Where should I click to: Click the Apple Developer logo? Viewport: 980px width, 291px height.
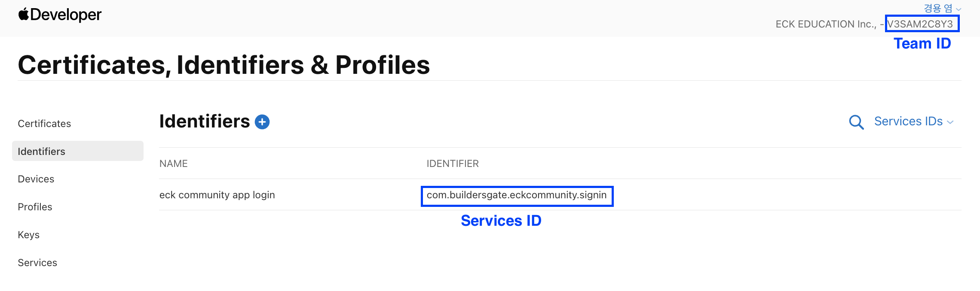point(60,14)
